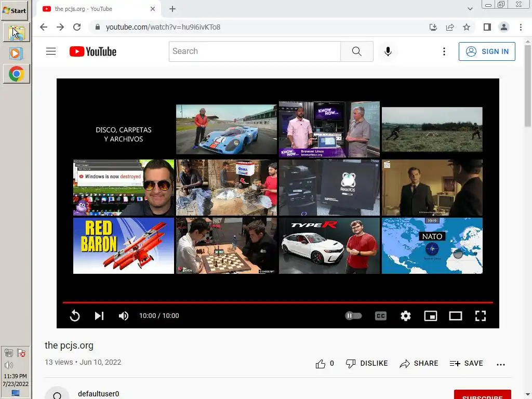Open the blue race car suggested video
Image resolution: width=532 pixels, height=399 pixels.
point(227,129)
